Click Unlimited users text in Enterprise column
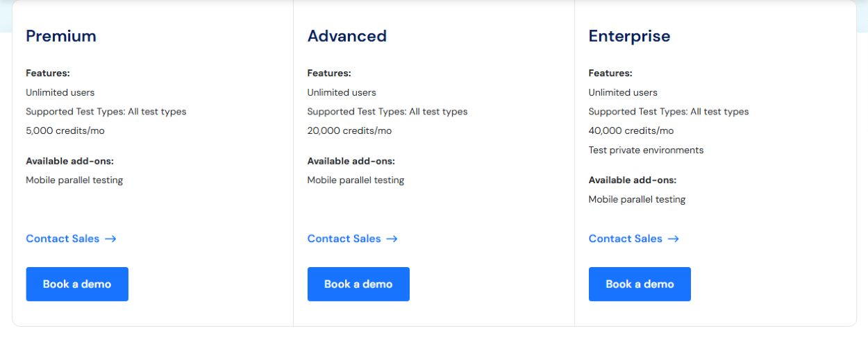Image resolution: width=868 pixels, height=342 pixels. point(623,92)
